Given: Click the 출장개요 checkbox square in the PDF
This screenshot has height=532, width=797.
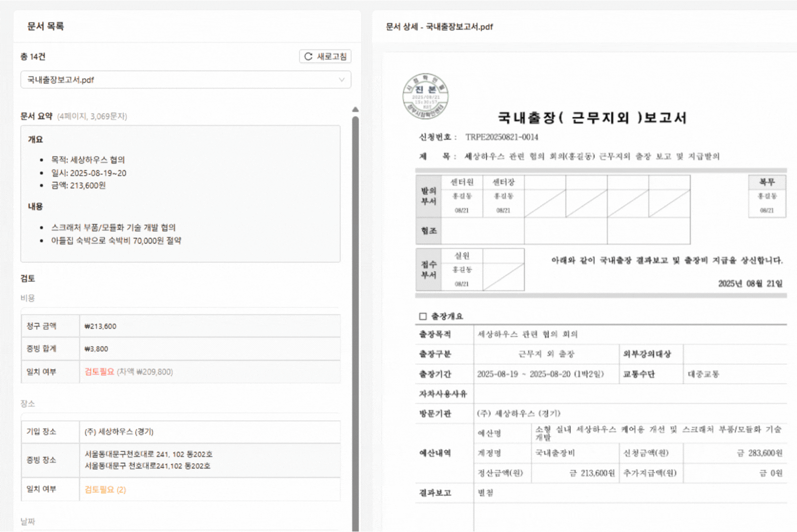Looking at the screenshot, I should point(423,316).
